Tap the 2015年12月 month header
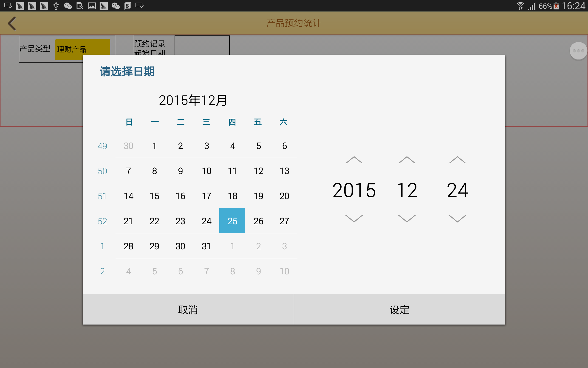Screen dimensions: 588x368 point(193,100)
